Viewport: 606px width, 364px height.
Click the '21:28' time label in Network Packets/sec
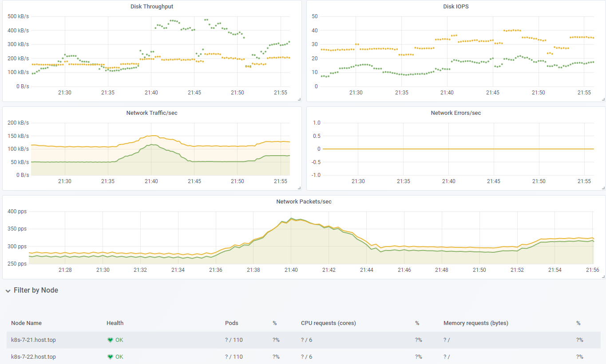[x=65, y=270]
